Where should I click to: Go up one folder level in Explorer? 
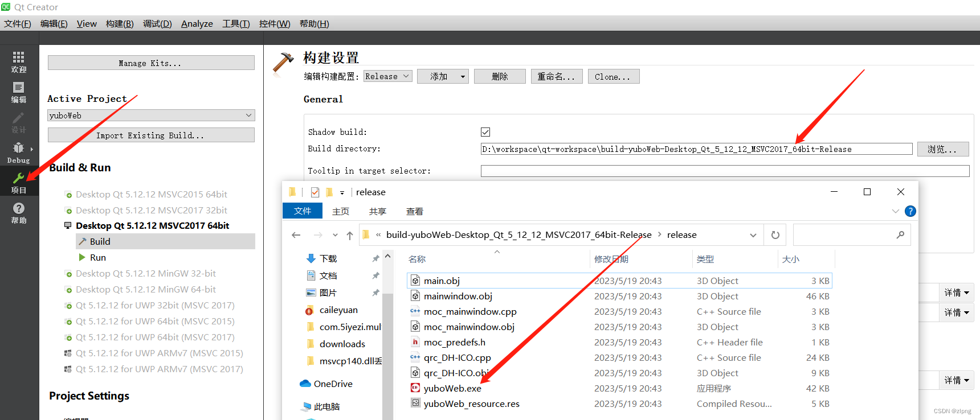pos(349,235)
